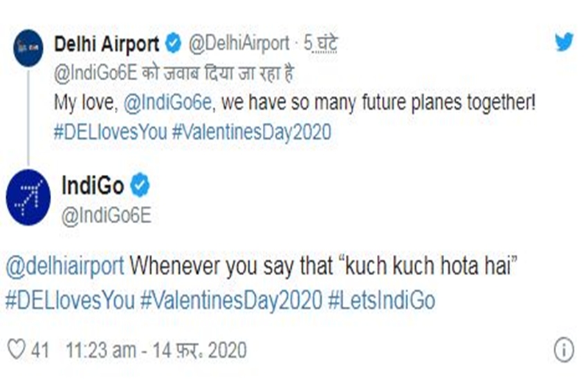Open the tweet info circle icon
This screenshot has height=380, width=588.
564,350
